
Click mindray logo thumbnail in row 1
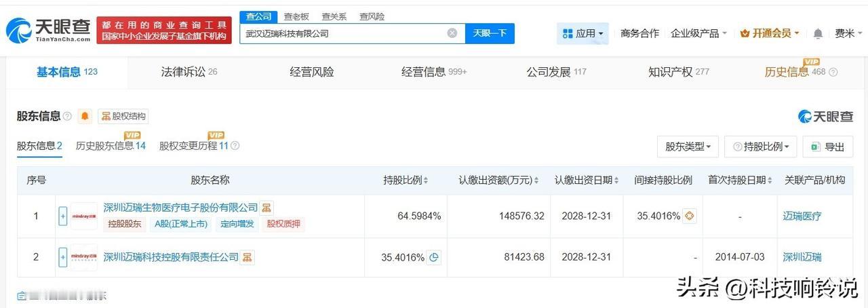tap(84, 216)
